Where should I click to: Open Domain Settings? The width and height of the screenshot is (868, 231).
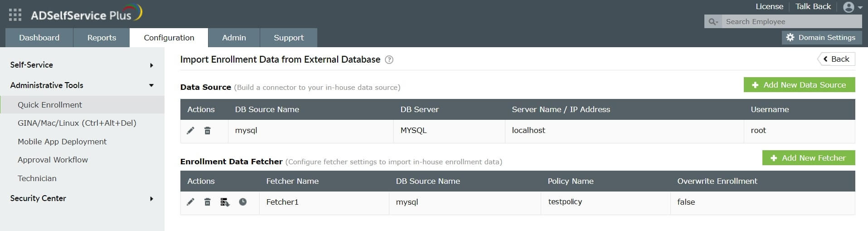pyautogui.click(x=821, y=38)
